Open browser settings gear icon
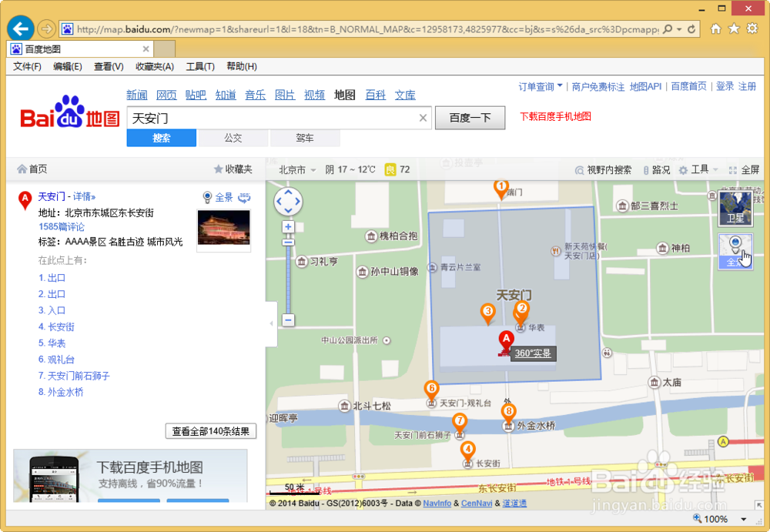The height and width of the screenshot is (532, 770). pyautogui.click(x=752, y=28)
